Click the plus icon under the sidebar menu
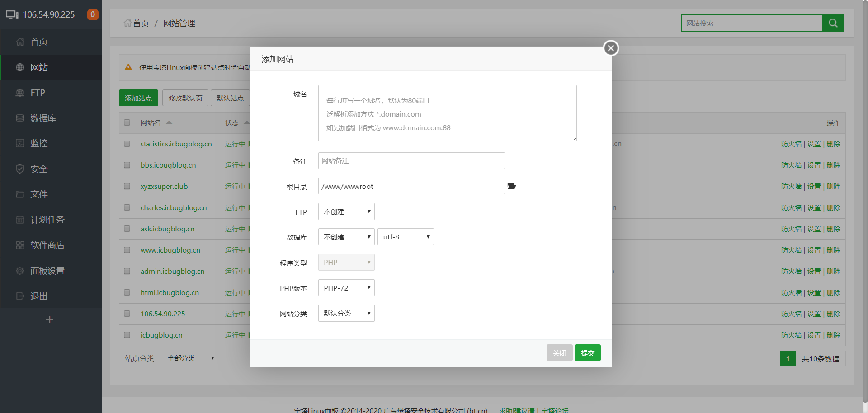The width and height of the screenshot is (868, 413). 50,320
